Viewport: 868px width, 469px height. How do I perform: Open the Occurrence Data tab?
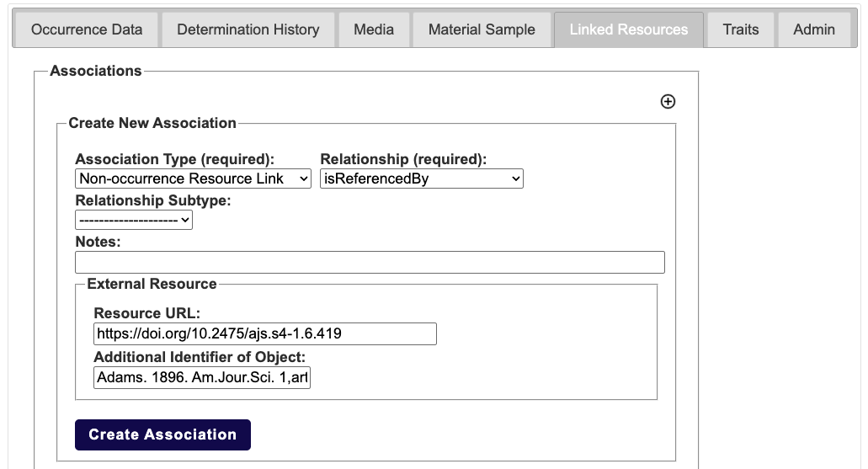click(87, 29)
